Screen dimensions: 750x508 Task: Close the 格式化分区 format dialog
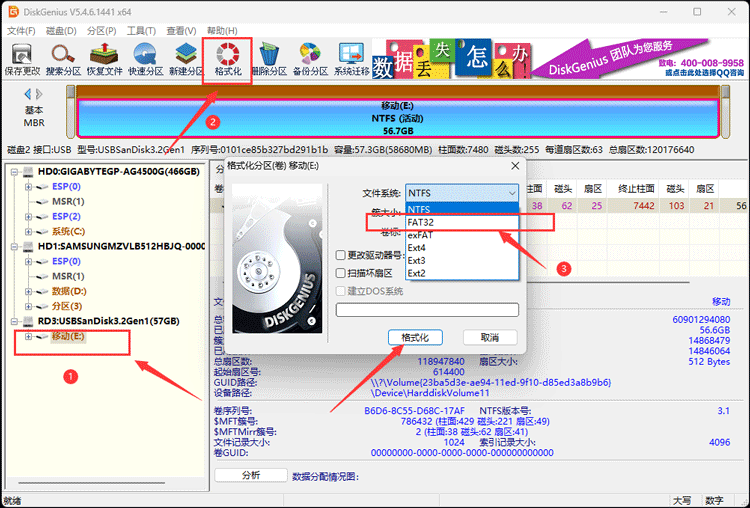[515, 166]
